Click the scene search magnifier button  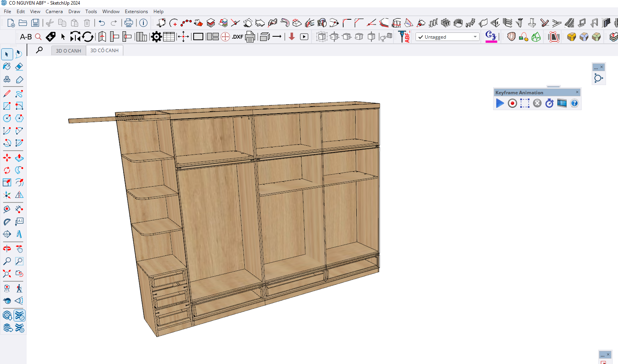tap(39, 50)
